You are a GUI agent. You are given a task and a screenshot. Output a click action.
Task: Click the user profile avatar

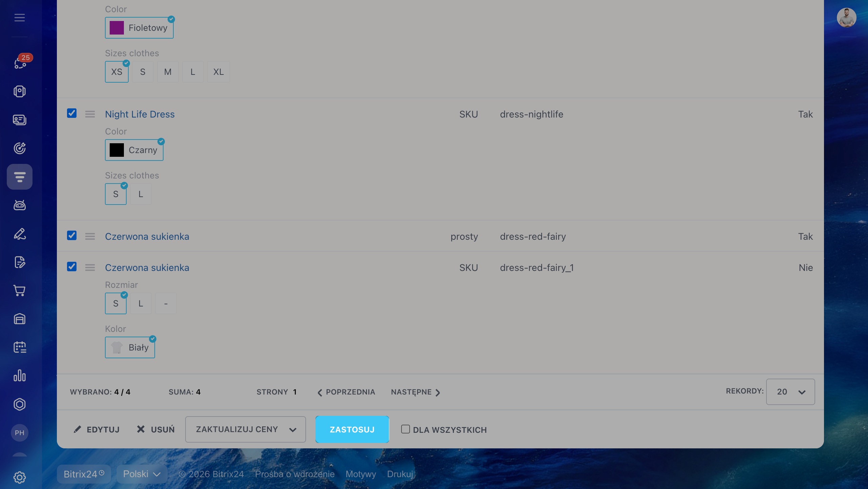pos(846,18)
